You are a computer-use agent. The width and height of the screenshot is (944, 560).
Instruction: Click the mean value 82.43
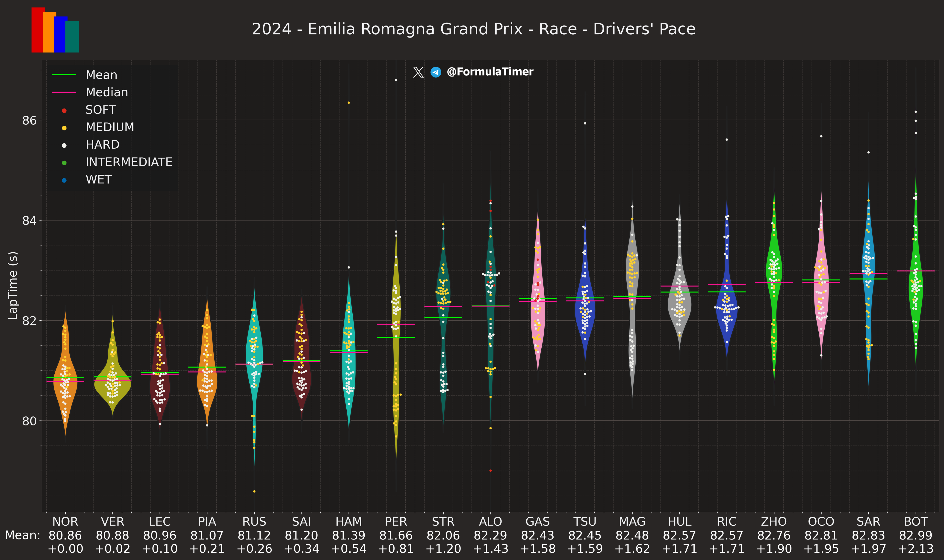[x=538, y=535]
